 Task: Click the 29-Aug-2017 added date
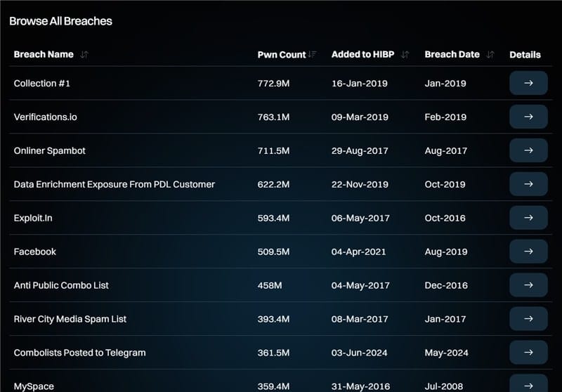360,151
